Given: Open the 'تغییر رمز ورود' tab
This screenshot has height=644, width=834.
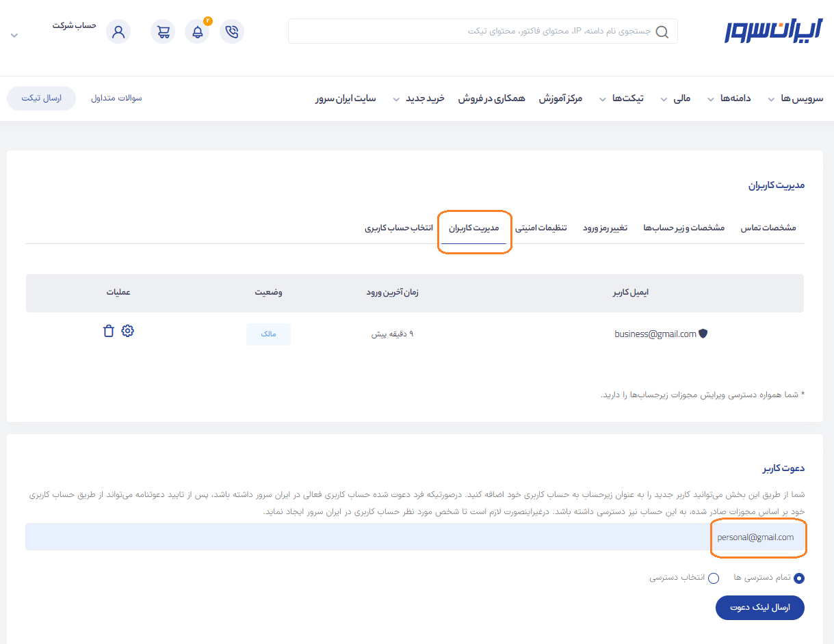Looking at the screenshot, I should coord(605,228).
